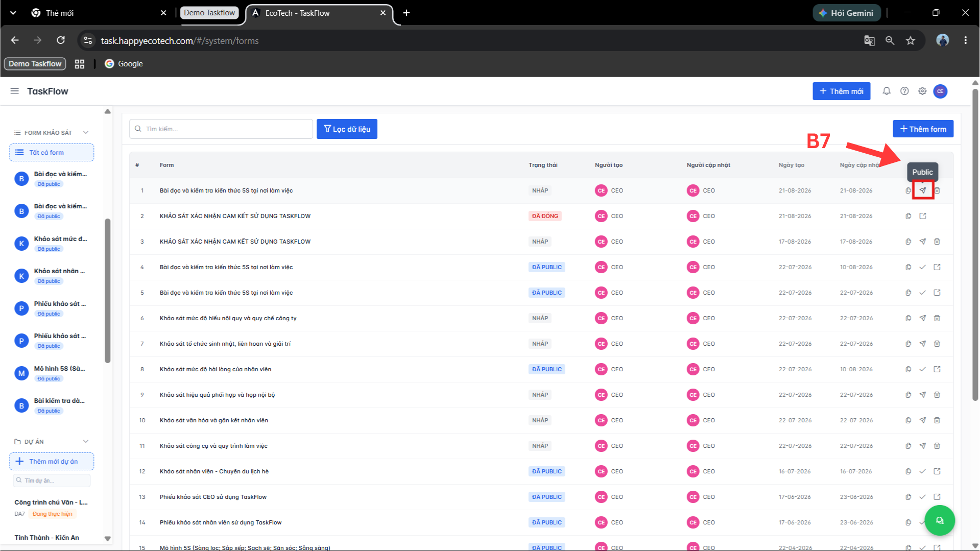Screen dimensions: 980x551
Task: Select the 'EcoTech - TaskFlow' browser tab
Action: click(320, 13)
